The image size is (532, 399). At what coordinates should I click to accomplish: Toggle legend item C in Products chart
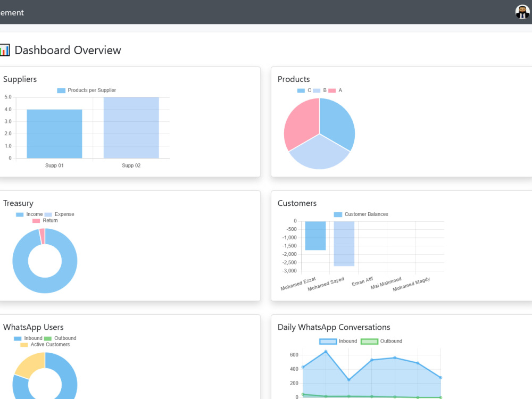pos(304,90)
